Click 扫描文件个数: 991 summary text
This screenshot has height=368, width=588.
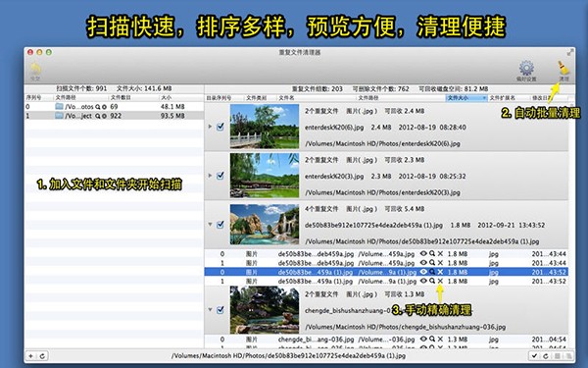[x=81, y=88]
